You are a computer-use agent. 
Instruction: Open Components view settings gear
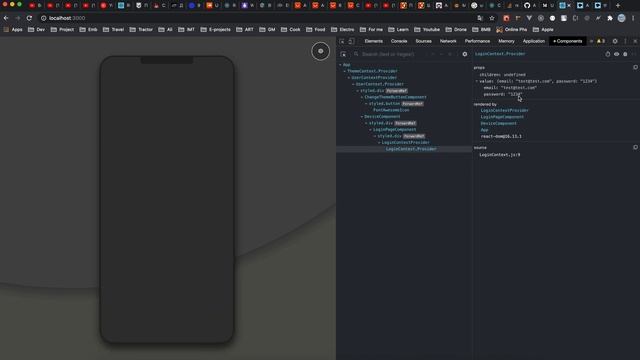point(464,54)
